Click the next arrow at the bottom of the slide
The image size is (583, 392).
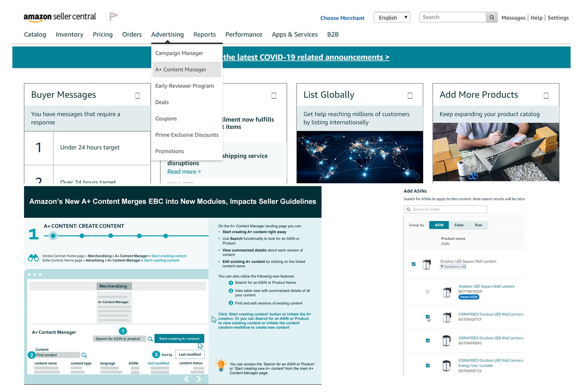[199, 379]
